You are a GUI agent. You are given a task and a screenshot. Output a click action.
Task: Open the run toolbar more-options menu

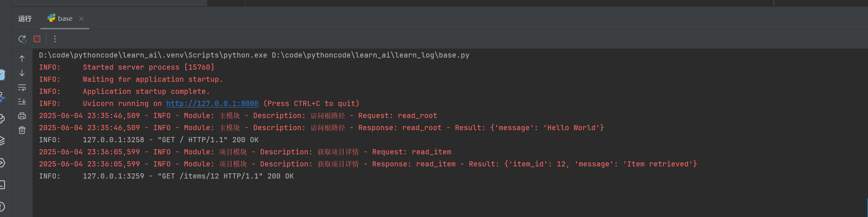(55, 39)
